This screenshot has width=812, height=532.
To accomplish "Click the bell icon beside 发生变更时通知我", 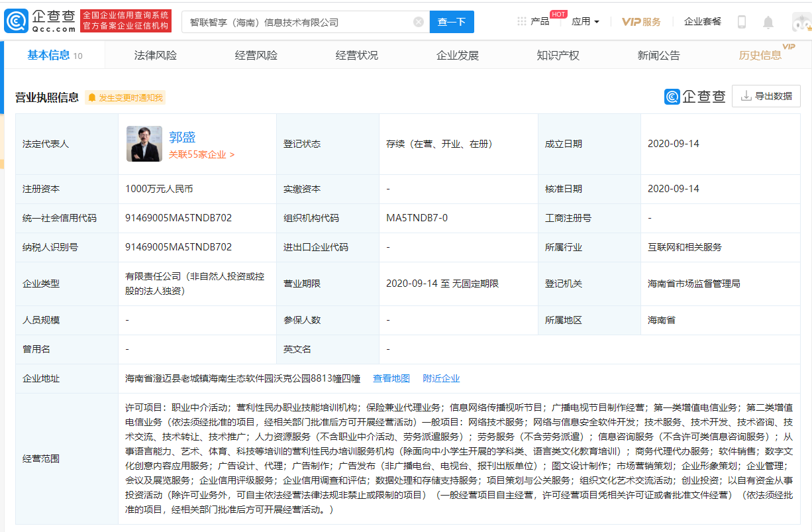I will (x=91, y=97).
